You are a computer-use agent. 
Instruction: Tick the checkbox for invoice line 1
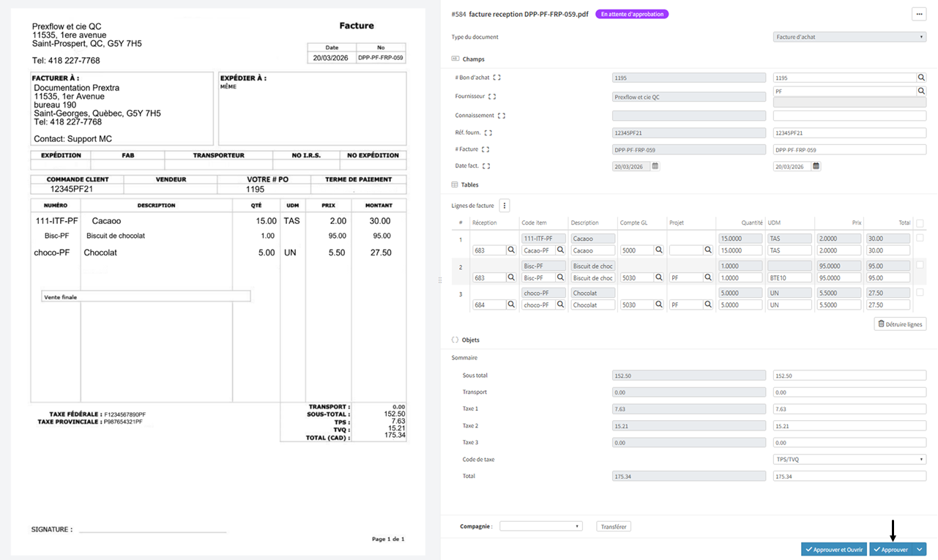(x=920, y=238)
